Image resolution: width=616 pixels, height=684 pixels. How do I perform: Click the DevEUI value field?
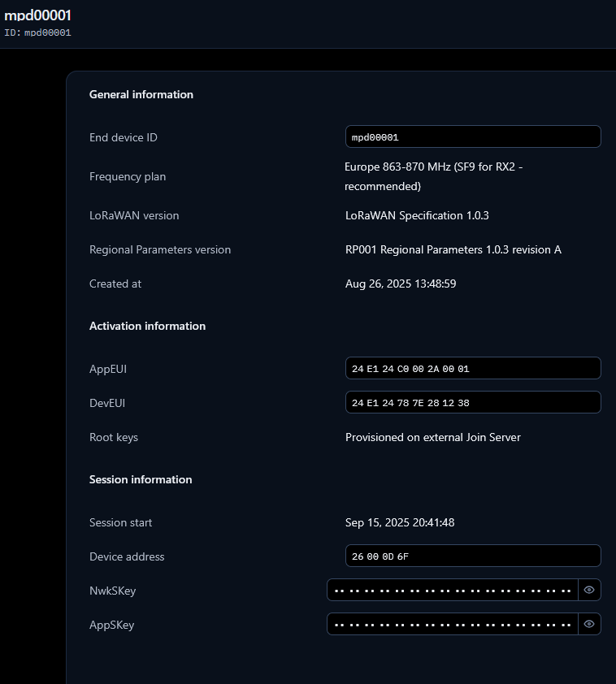pyautogui.click(x=472, y=403)
